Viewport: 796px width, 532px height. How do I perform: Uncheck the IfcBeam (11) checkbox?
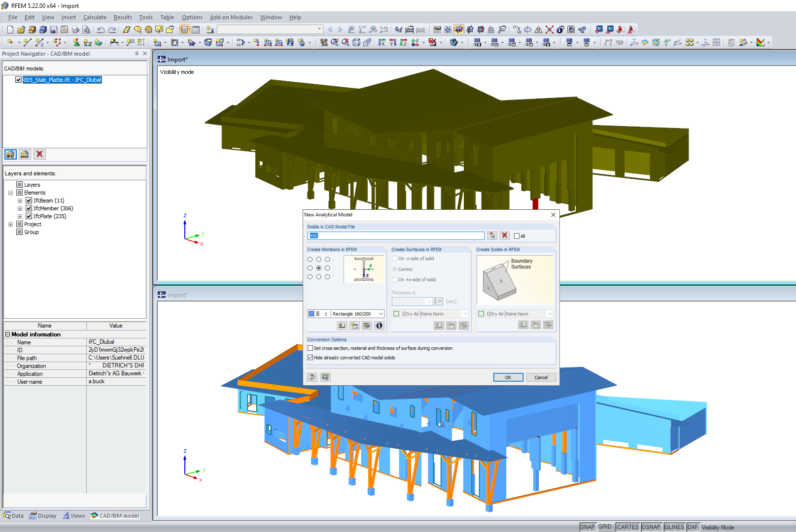(29, 200)
